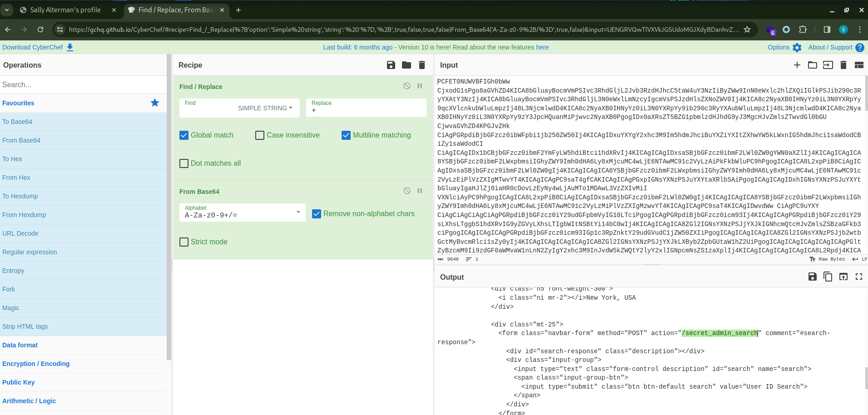Open folder as input
Screen dimensions: 868x415
click(x=813, y=65)
